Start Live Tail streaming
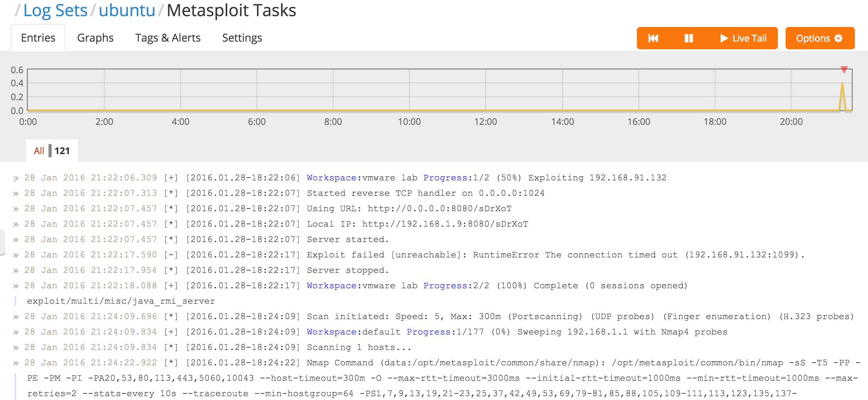The width and height of the screenshot is (868, 400). (x=743, y=38)
